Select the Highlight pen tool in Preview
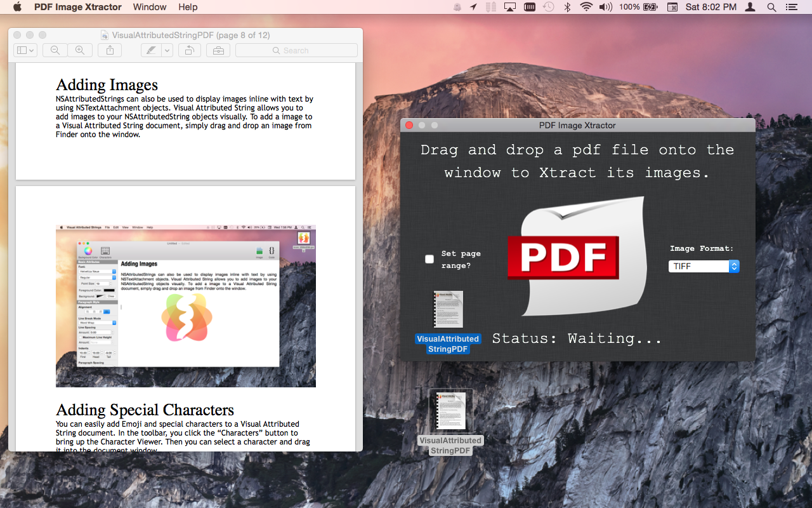This screenshot has width=812, height=508. click(x=151, y=50)
